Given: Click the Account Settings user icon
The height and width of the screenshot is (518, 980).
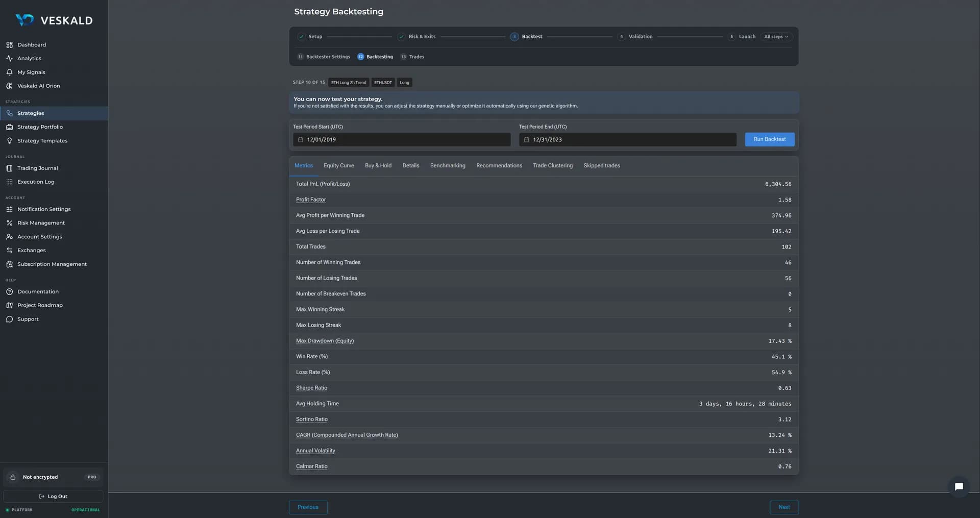Looking at the screenshot, I should pyautogui.click(x=9, y=237).
